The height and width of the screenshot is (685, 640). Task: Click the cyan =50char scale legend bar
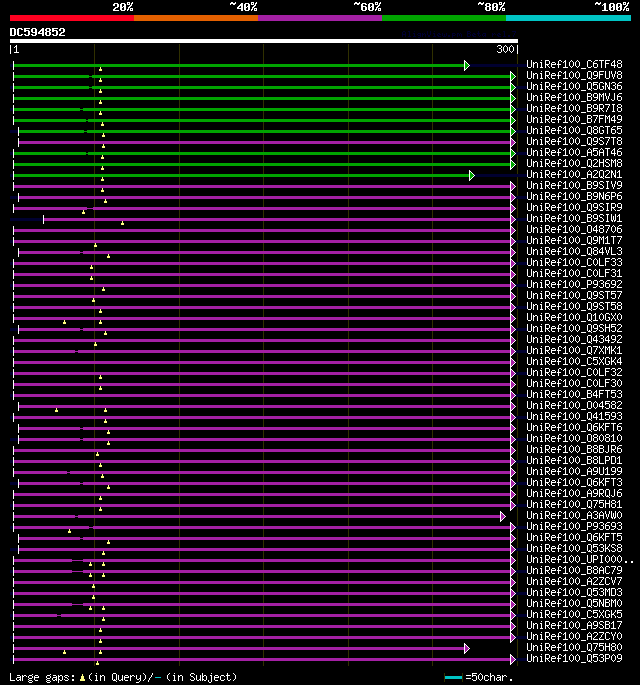coord(453,678)
